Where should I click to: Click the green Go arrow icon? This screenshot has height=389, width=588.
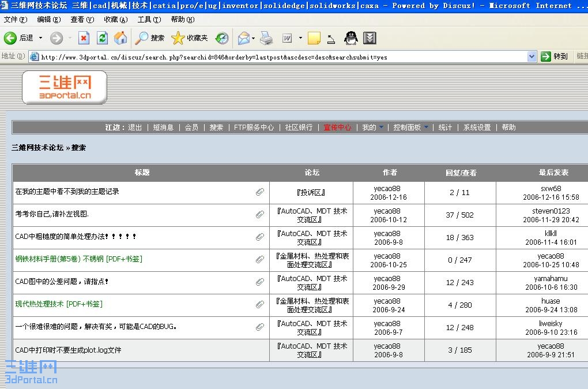pyautogui.click(x=545, y=57)
